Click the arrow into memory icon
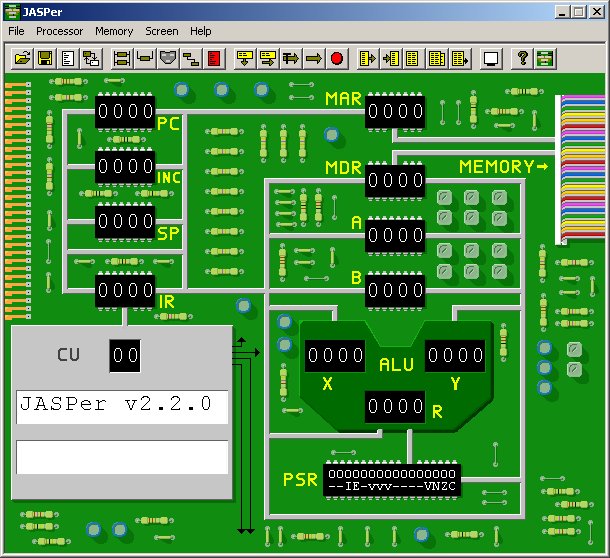The image size is (610, 558). [391, 59]
